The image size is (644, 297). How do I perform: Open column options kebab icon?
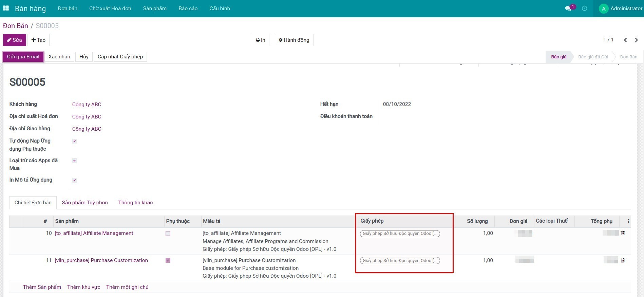click(628, 221)
